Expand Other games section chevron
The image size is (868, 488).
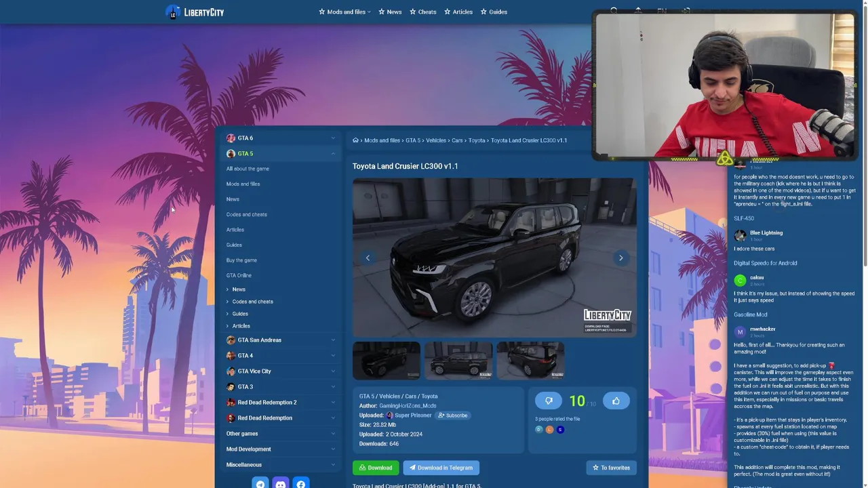pos(333,434)
